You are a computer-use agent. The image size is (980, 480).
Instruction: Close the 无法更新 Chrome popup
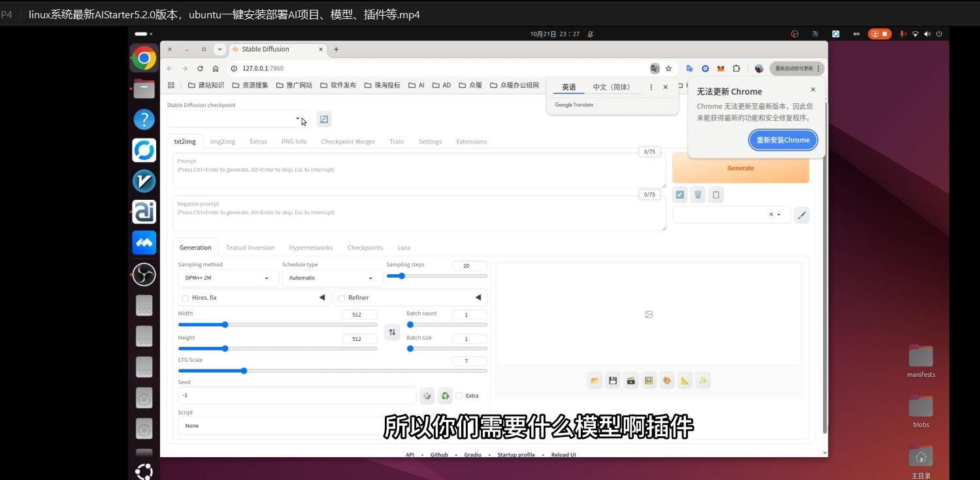point(813,89)
